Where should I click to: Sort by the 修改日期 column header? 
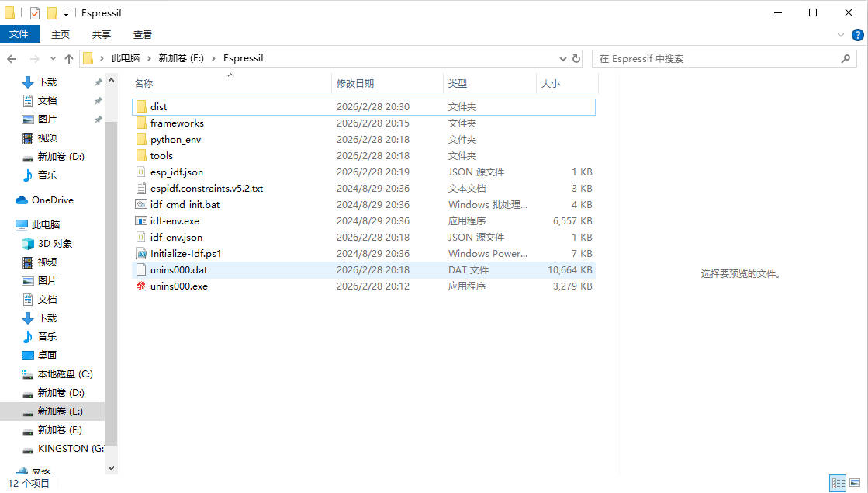pos(355,84)
